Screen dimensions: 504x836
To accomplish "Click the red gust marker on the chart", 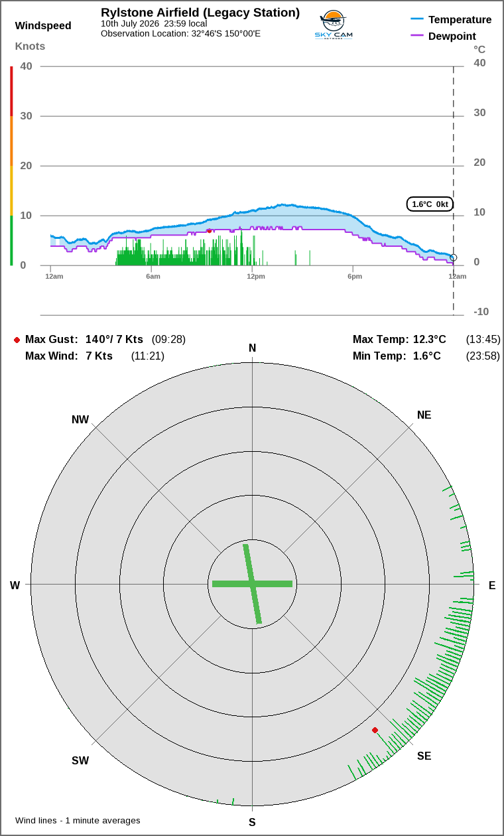I will [x=210, y=231].
